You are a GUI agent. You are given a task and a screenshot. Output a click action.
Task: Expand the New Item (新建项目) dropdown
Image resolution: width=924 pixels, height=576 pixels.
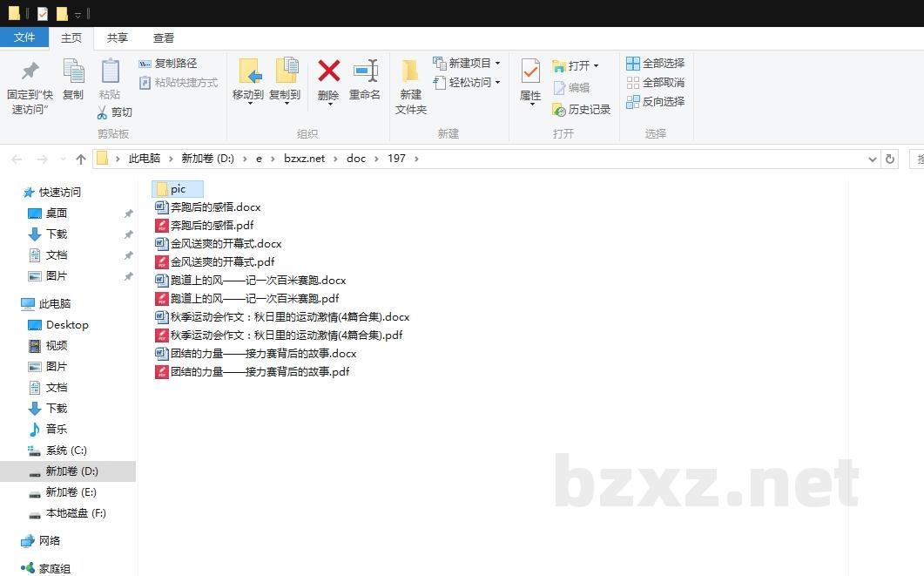pos(497,64)
